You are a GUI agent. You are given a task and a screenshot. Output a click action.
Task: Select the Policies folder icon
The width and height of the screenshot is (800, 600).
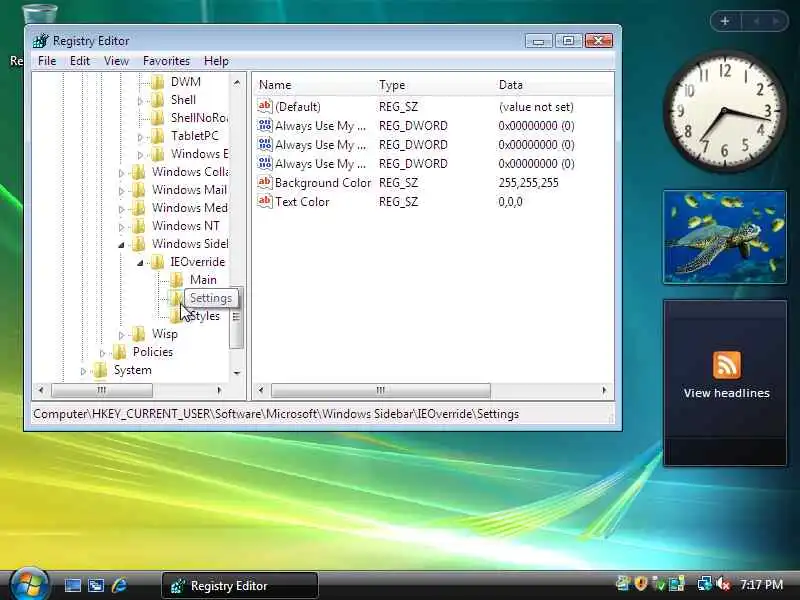point(119,352)
